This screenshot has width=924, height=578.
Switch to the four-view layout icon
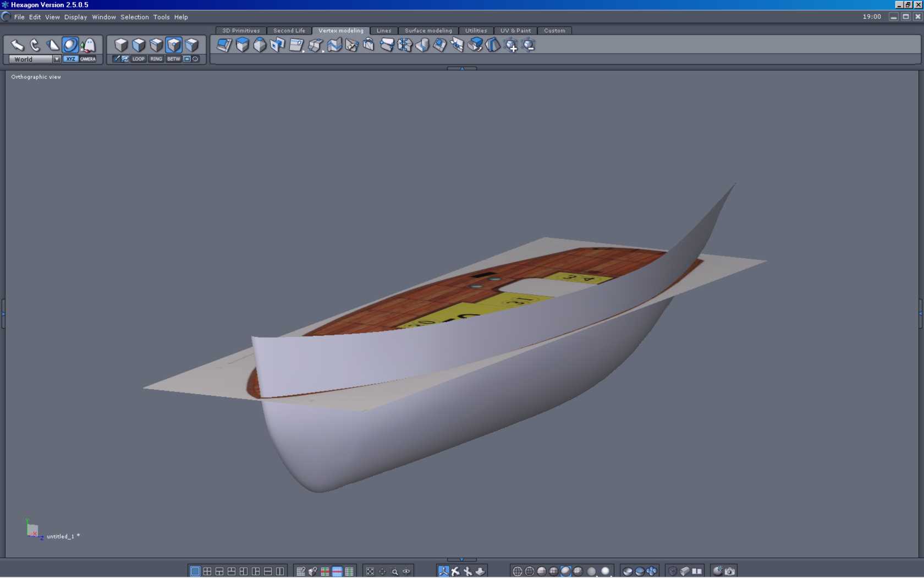coord(207,571)
